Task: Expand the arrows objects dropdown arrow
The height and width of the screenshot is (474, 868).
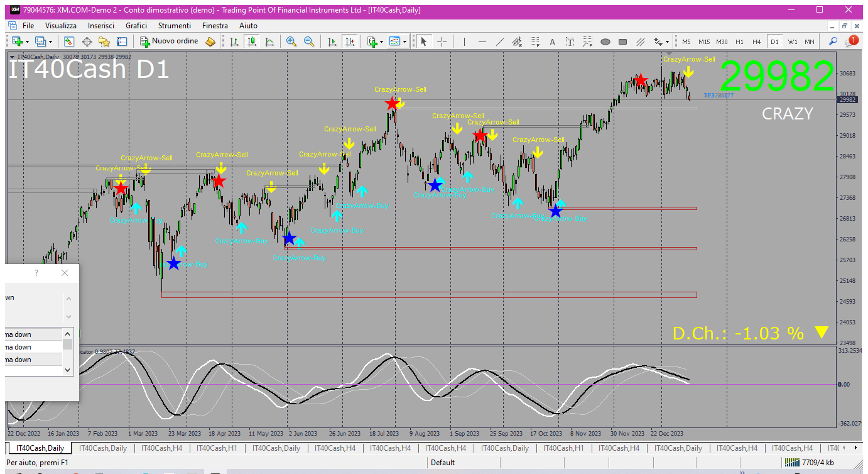Action: pyautogui.click(x=667, y=42)
